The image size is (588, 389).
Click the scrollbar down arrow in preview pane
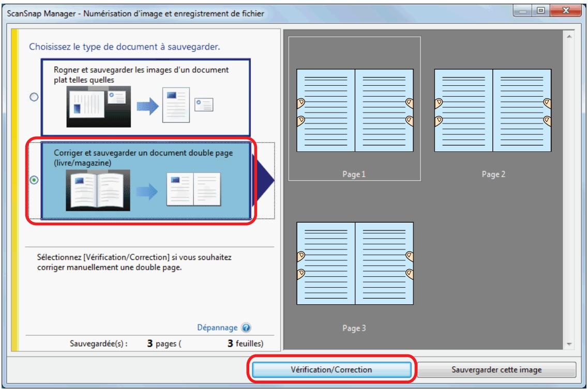click(569, 344)
